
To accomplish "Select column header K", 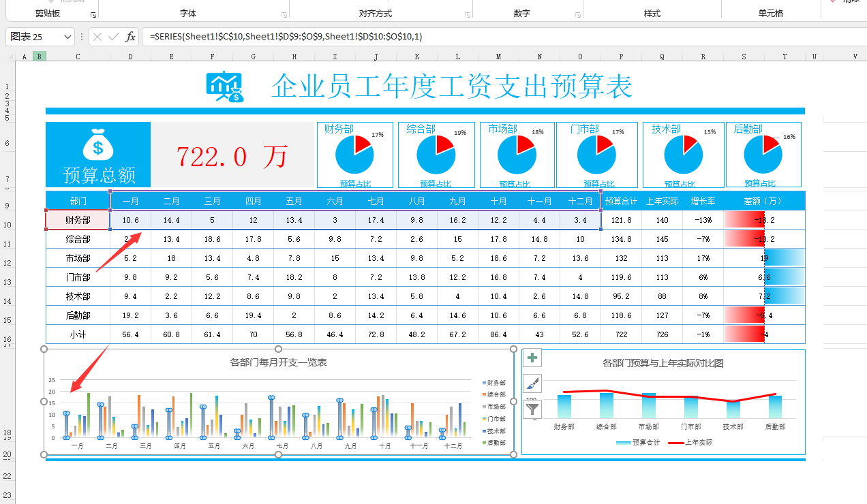I will [x=416, y=56].
